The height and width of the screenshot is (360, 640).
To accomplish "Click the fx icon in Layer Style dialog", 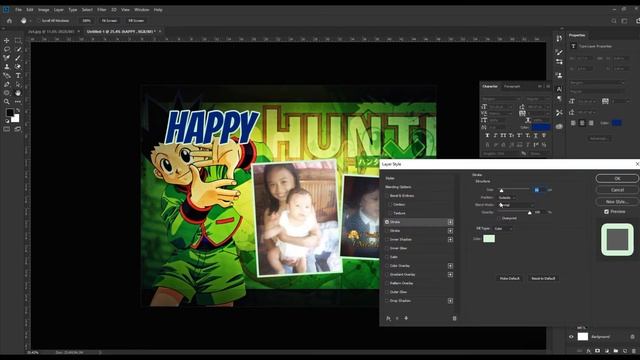I will (x=388, y=318).
